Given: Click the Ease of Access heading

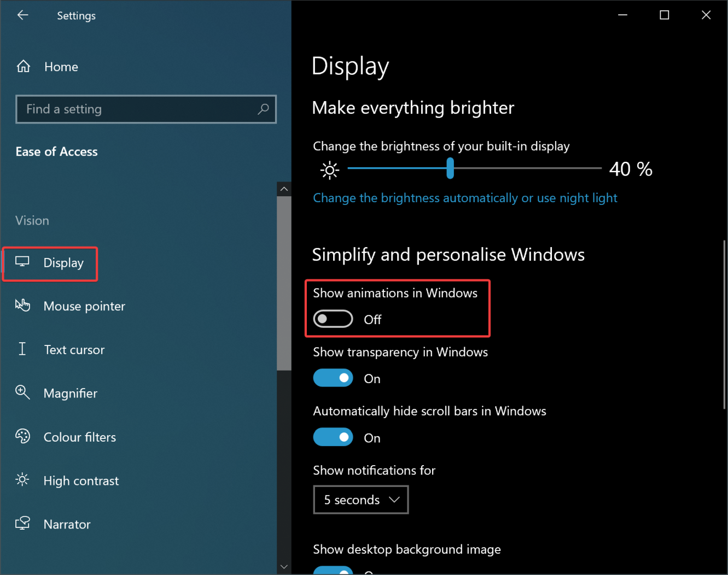Looking at the screenshot, I should tap(56, 152).
